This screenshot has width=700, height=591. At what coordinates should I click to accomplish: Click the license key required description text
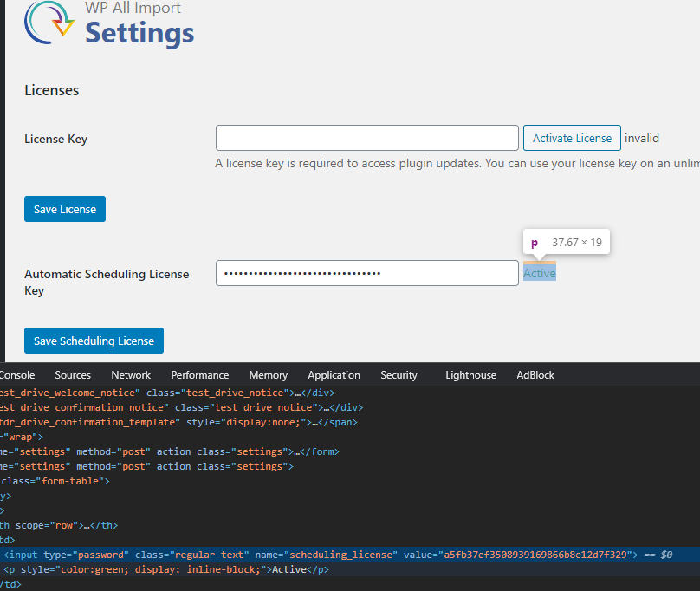tap(457, 163)
